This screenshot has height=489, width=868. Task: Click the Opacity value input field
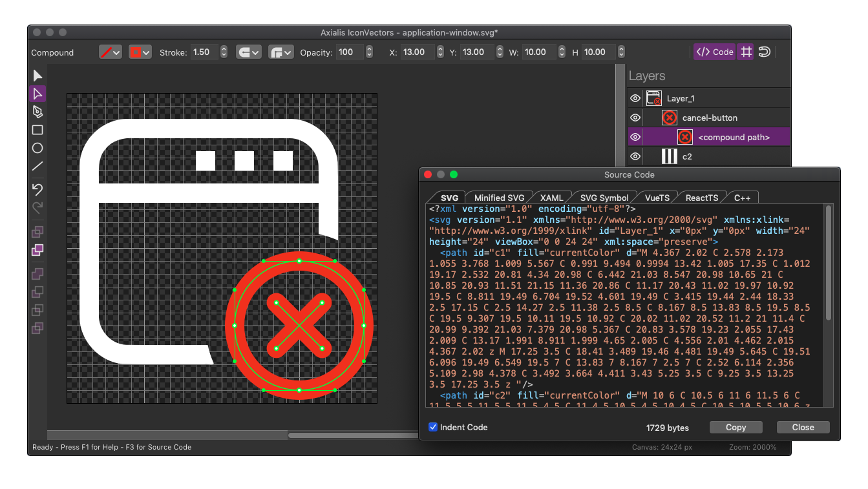[351, 52]
